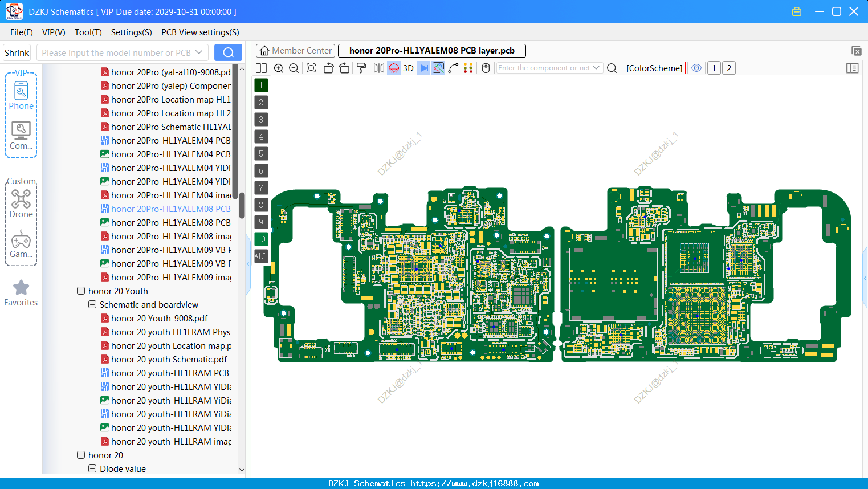The height and width of the screenshot is (489, 868).
Task: Show PCB layer 10
Action: tap(261, 239)
